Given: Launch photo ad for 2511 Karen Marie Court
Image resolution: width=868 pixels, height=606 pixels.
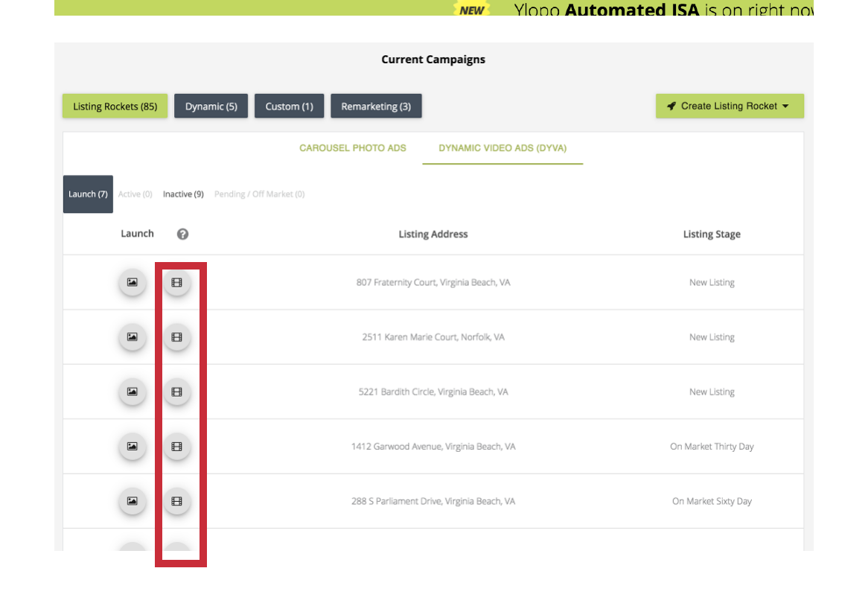Looking at the screenshot, I should tap(132, 337).
